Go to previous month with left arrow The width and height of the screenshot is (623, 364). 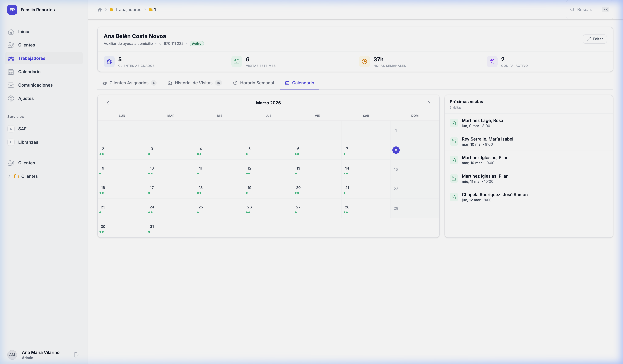pos(108,103)
